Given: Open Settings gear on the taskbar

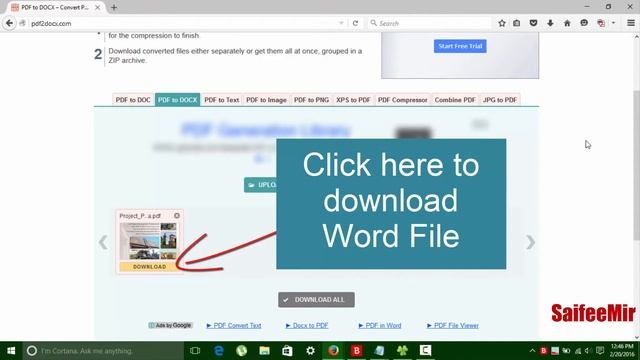Looking at the screenshot, I should [310, 351].
